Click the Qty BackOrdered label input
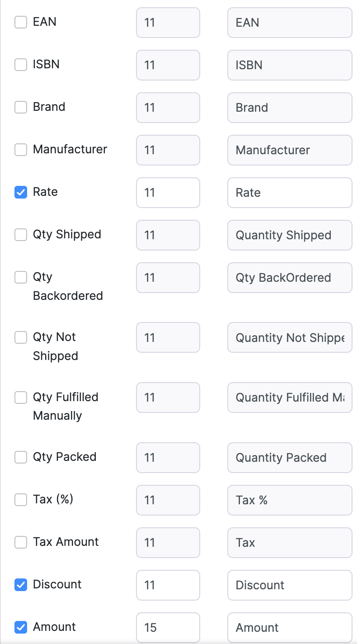The image size is (357, 644). click(x=289, y=278)
